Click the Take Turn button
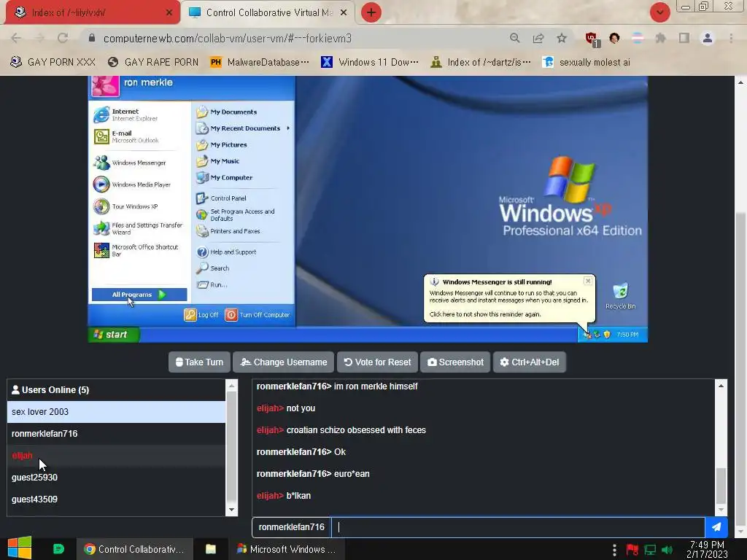 [199, 362]
